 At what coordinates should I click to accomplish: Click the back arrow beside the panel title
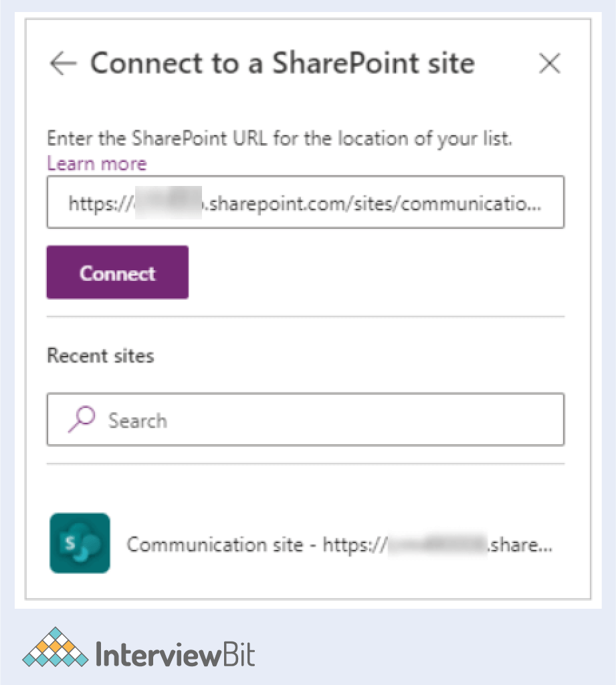[x=63, y=64]
